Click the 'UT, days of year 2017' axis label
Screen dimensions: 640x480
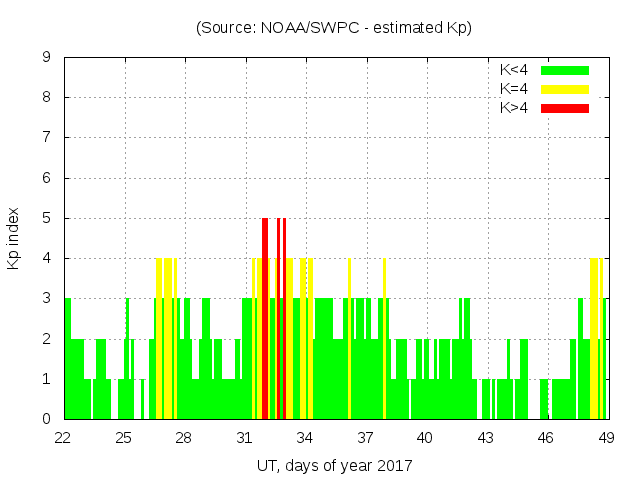[x=334, y=465]
